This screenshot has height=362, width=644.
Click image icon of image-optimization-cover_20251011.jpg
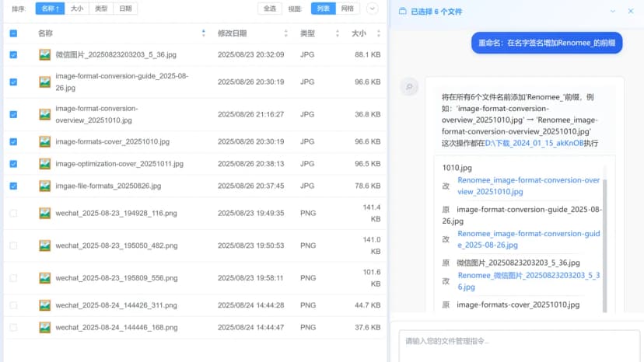45,164
